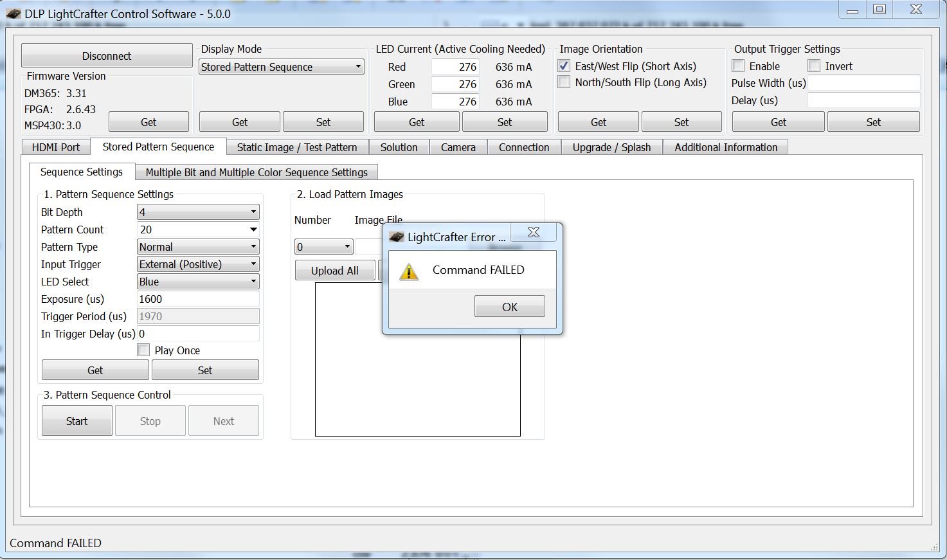Click Get under Image Orientation

point(599,122)
